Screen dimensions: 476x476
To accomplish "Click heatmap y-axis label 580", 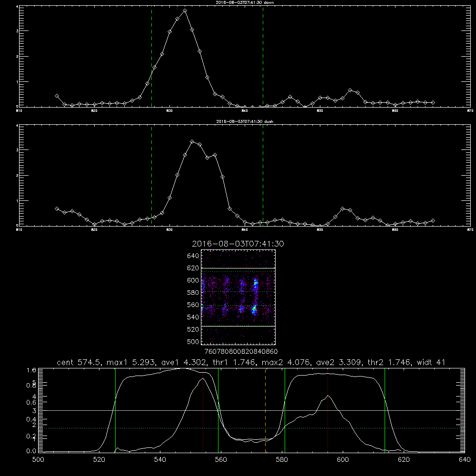I will (193, 293).
